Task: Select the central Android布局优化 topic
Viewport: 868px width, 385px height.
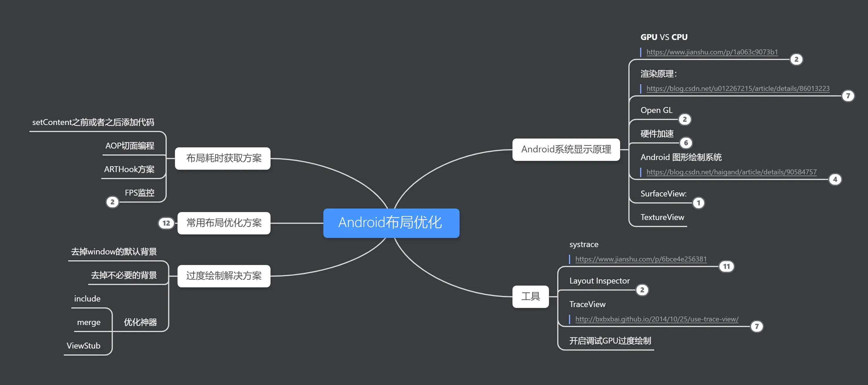Action: [x=391, y=223]
